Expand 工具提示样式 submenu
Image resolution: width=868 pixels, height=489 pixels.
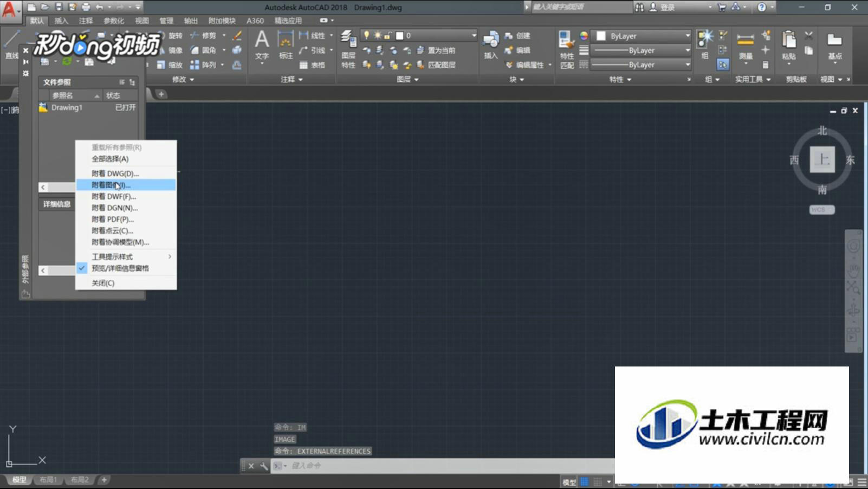tap(126, 257)
